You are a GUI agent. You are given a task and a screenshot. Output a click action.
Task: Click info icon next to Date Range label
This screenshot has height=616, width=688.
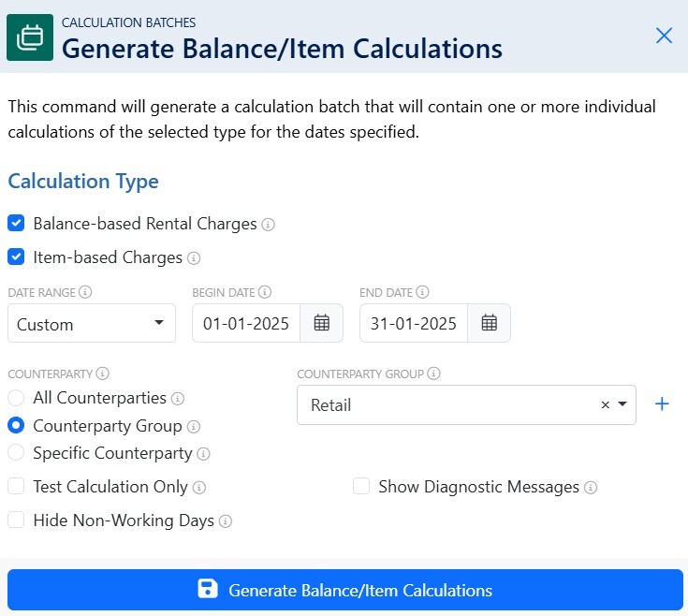pos(85,292)
